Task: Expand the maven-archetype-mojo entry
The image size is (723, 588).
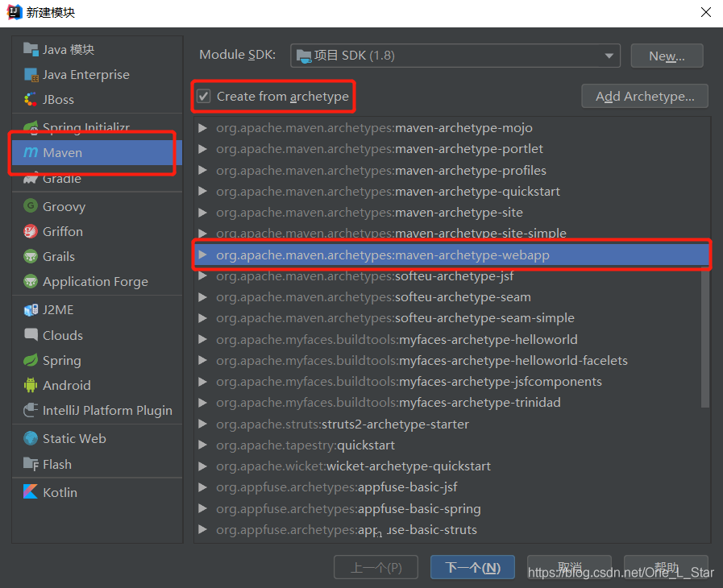Action: tap(202, 127)
